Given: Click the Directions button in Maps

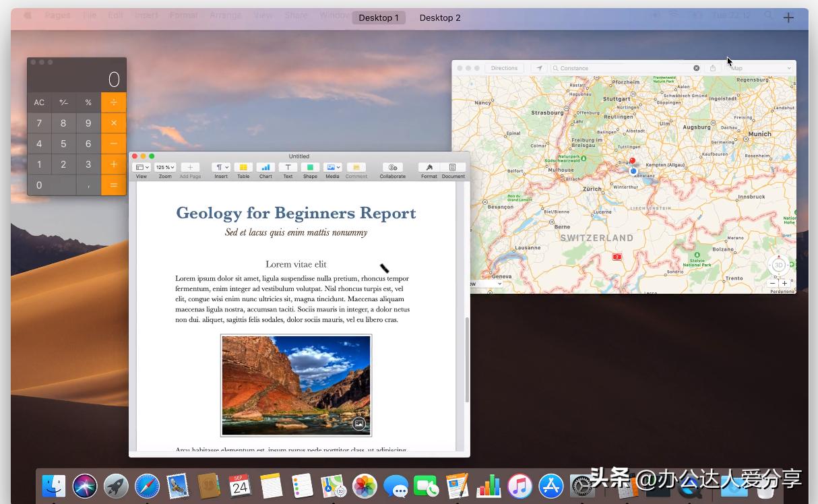Looking at the screenshot, I should pyautogui.click(x=504, y=68).
